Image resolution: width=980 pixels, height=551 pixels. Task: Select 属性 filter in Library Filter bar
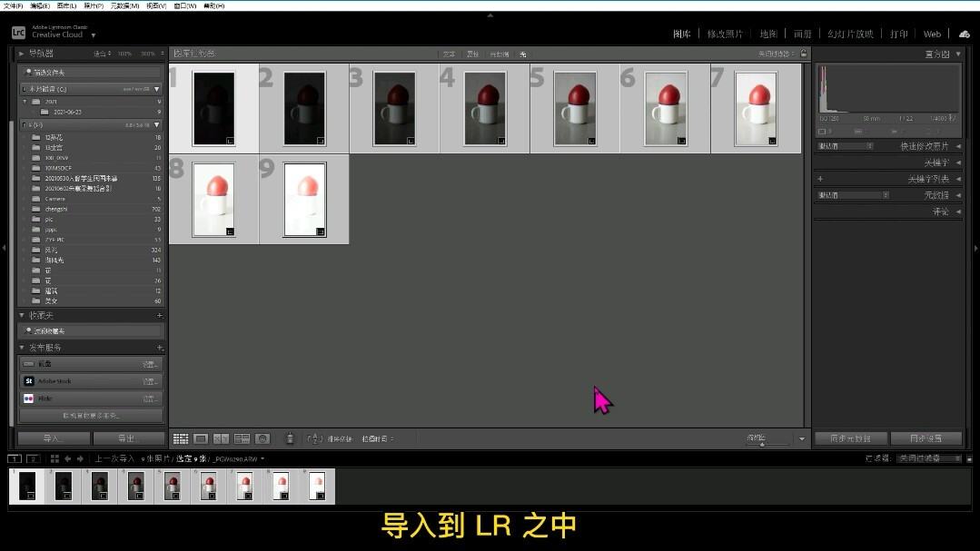[472, 54]
